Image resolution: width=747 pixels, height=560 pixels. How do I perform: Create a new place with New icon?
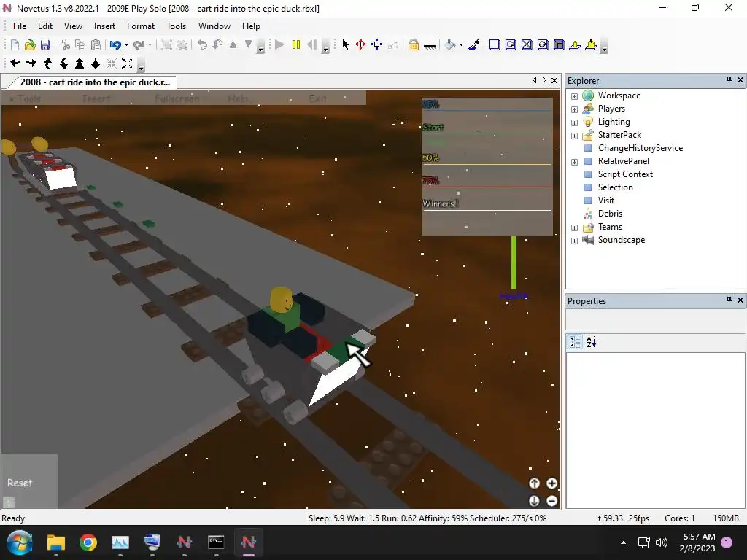point(15,44)
